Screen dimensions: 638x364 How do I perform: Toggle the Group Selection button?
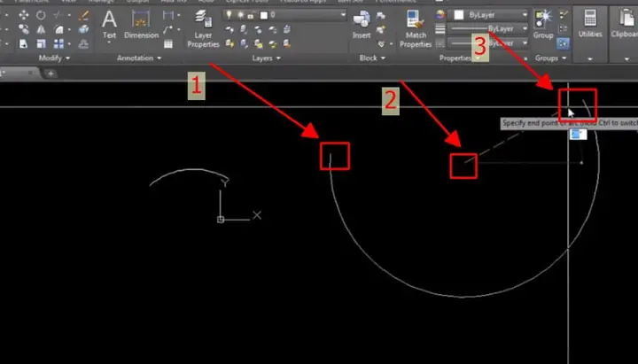[x=564, y=43]
